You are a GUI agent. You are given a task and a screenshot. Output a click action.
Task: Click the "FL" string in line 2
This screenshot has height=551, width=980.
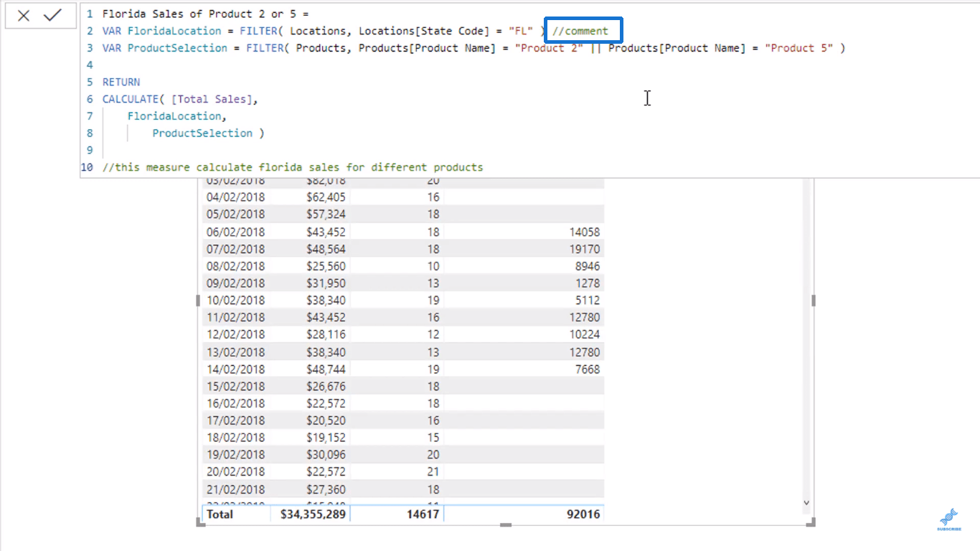click(x=522, y=31)
